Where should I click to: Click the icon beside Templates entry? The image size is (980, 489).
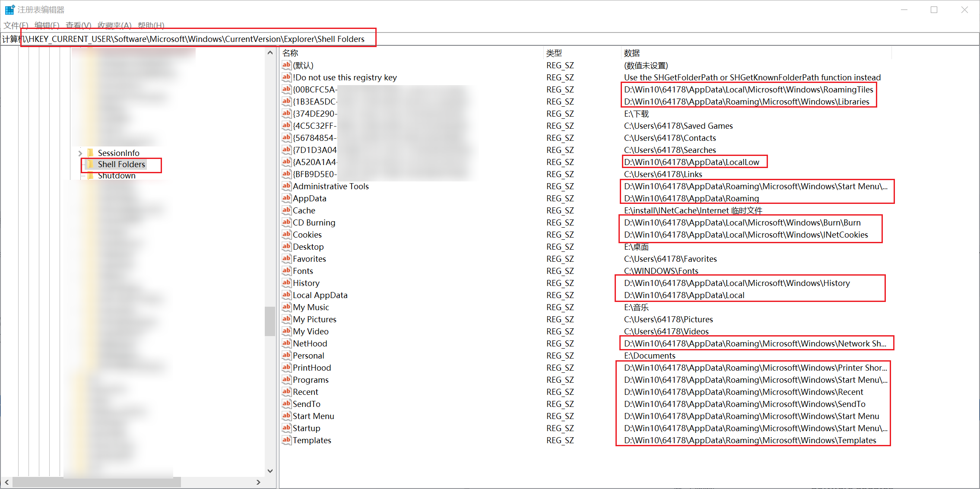pos(286,440)
